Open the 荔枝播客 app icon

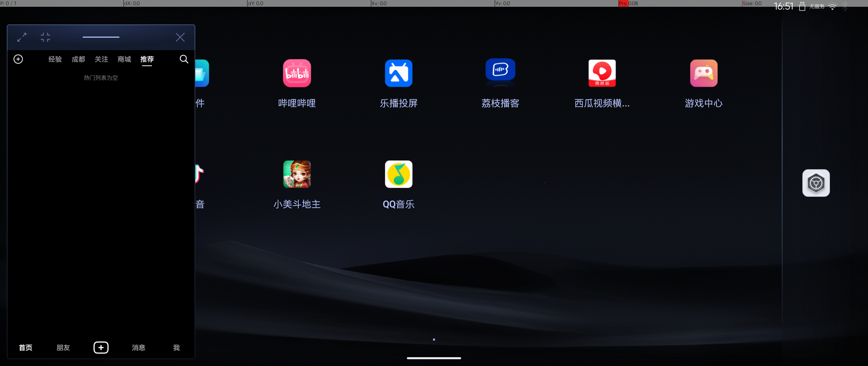[500, 73]
